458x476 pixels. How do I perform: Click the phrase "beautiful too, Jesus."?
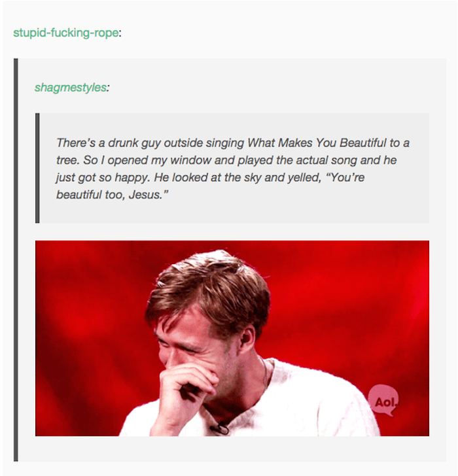coord(112,195)
